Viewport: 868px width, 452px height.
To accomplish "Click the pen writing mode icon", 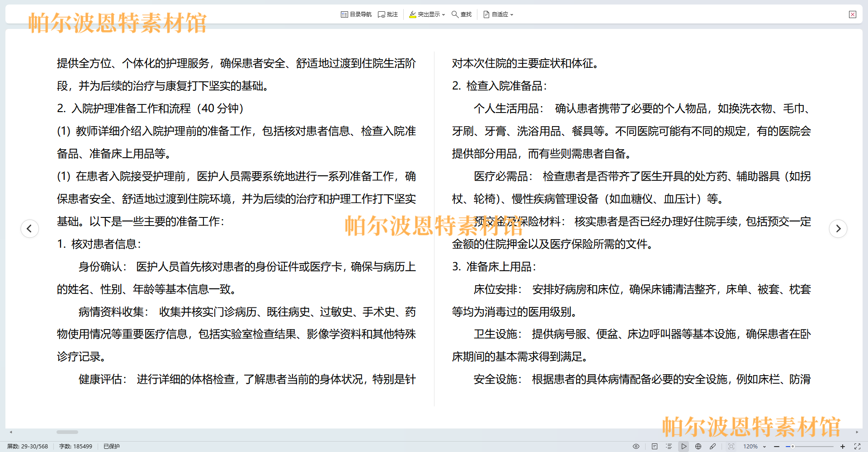I will [x=713, y=446].
